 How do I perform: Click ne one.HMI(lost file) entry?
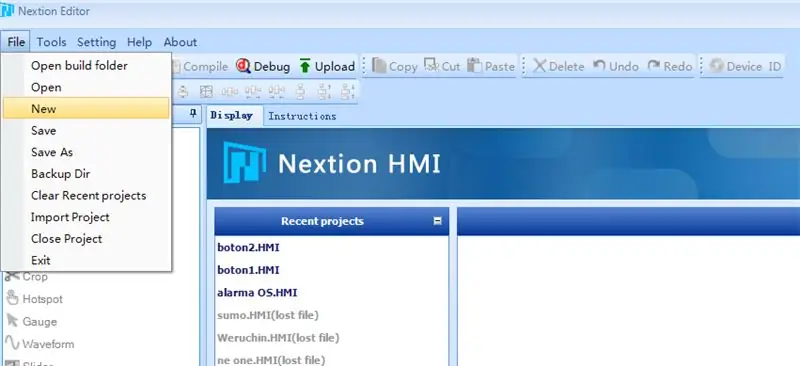coord(271,360)
